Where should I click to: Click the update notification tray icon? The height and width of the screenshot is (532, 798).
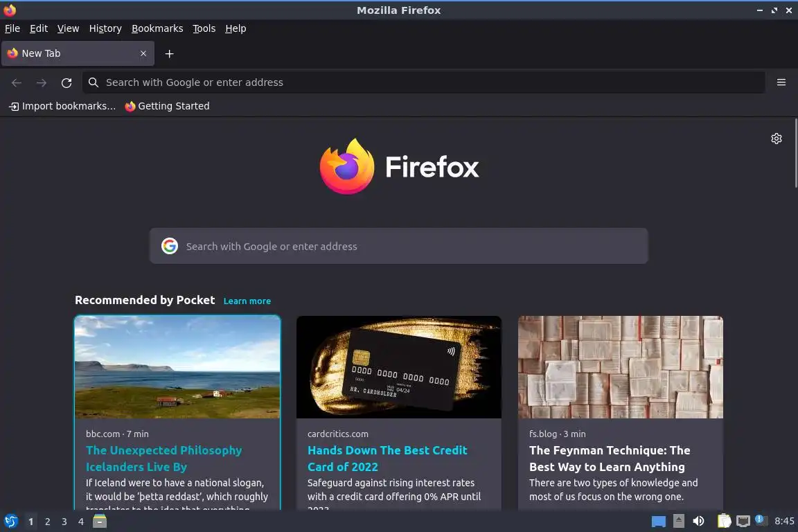(x=761, y=520)
